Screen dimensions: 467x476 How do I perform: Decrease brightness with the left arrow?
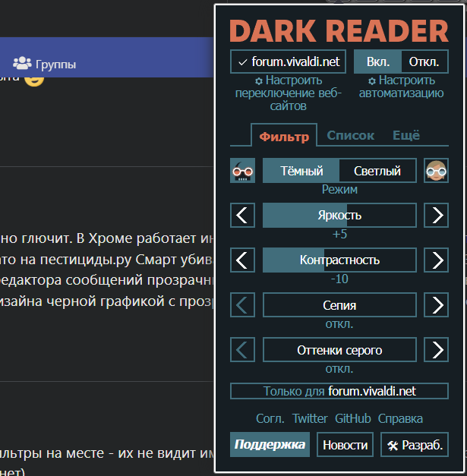(242, 216)
